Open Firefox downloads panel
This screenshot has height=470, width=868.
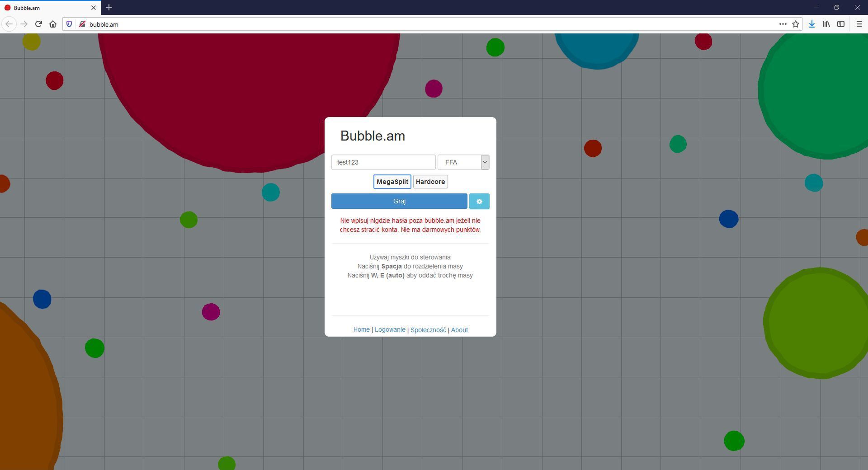[x=812, y=24]
